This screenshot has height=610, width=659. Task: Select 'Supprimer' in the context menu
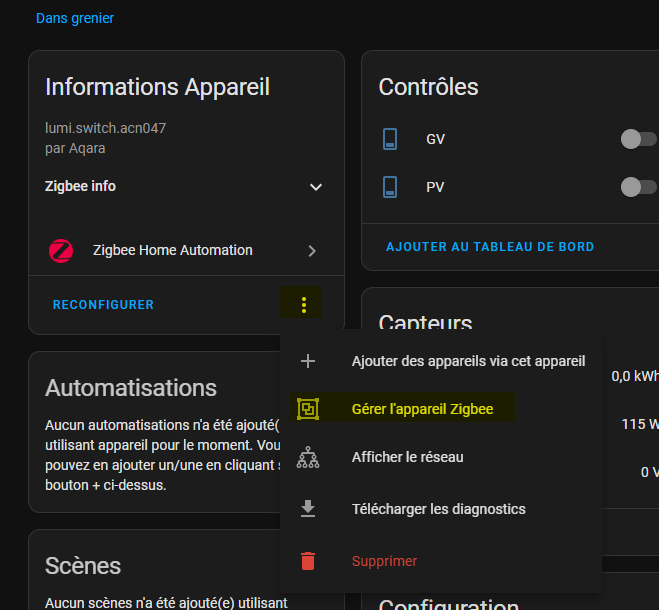[x=384, y=561]
